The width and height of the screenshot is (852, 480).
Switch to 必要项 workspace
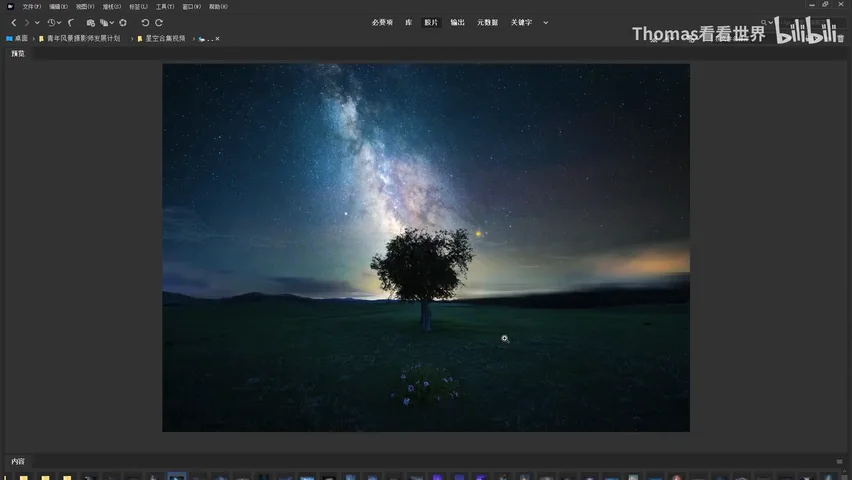pyautogui.click(x=382, y=22)
